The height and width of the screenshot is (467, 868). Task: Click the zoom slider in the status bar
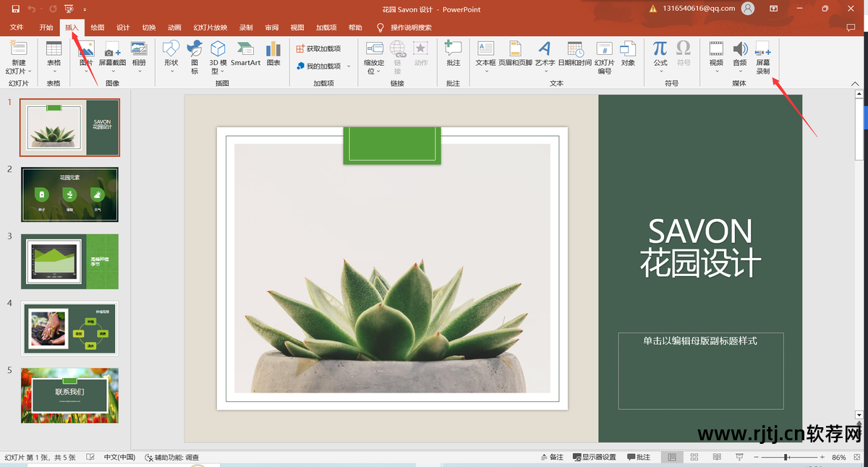point(786,458)
